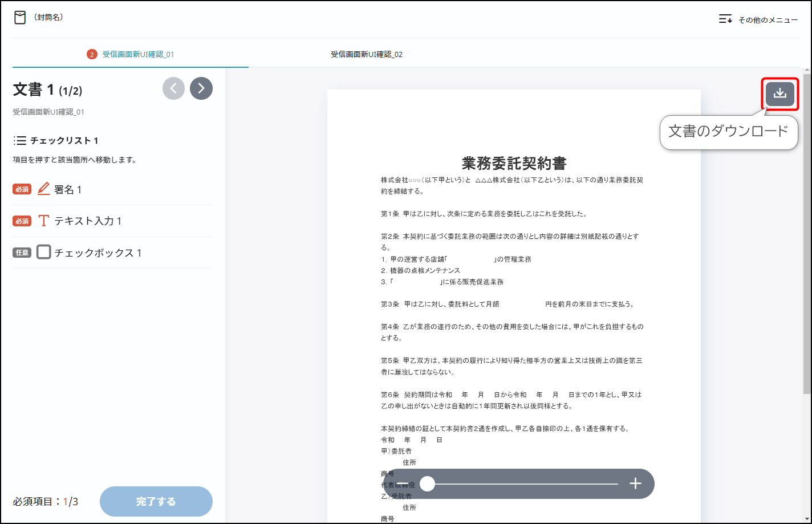Click the チェックリスト 1 list icon
Viewport: 812px width, 524px height.
[x=20, y=140]
